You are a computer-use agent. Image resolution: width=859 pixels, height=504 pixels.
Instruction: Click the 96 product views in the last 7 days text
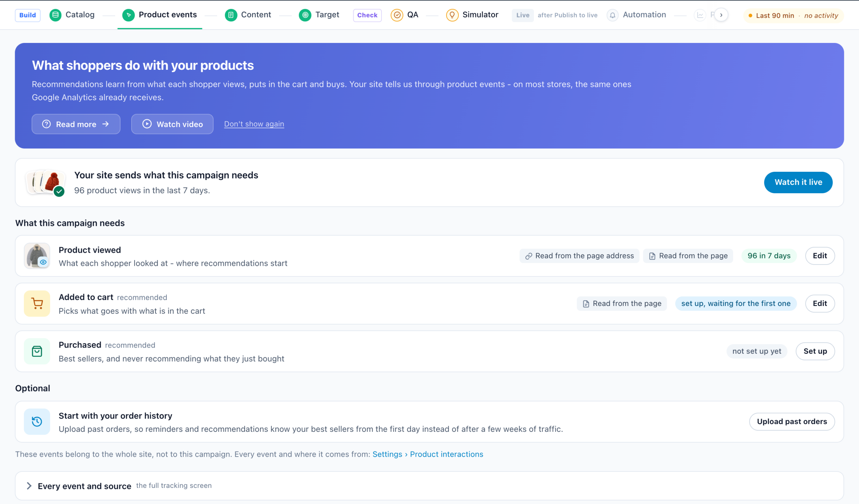pyautogui.click(x=142, y=190)
